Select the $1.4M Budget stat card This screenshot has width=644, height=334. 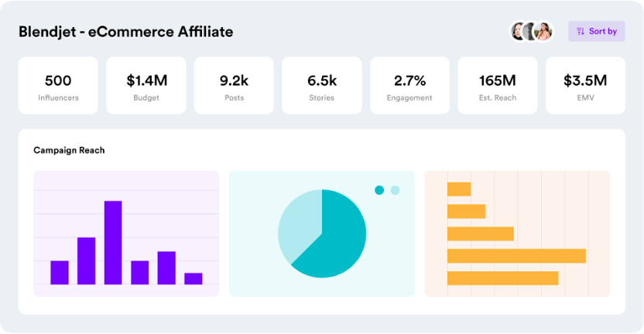146,85
